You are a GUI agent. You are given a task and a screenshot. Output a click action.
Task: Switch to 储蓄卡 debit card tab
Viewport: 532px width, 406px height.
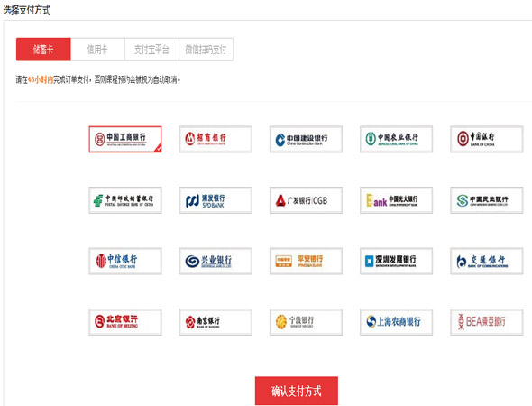[43, 50]
